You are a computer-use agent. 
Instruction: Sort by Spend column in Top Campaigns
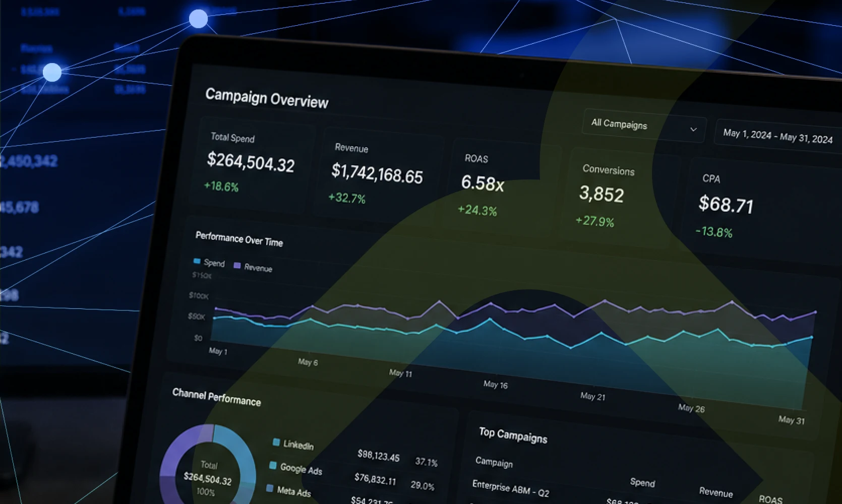[x=642, y=482]
